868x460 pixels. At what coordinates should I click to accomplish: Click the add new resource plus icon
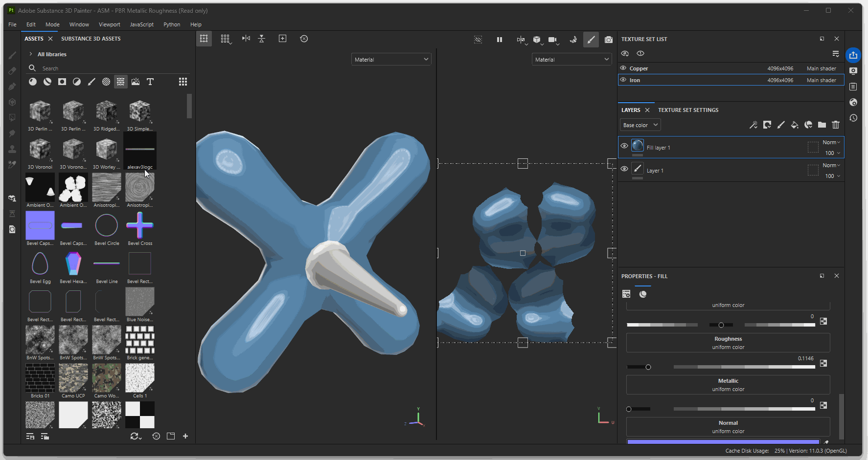[185, 436]
